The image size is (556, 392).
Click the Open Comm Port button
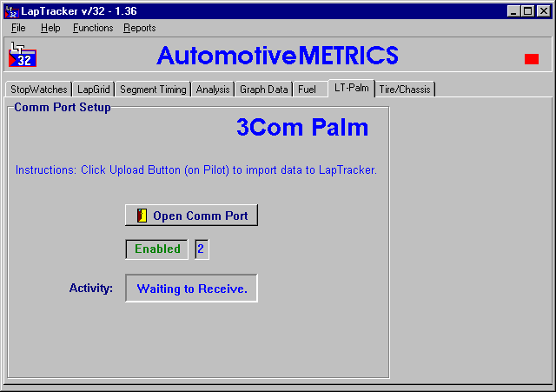[191, 215]
